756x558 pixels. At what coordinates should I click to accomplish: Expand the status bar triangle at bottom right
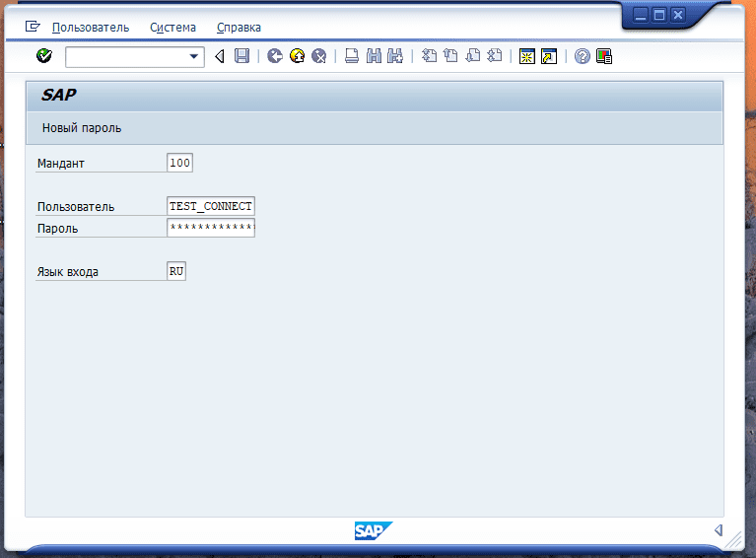[719, 530]
